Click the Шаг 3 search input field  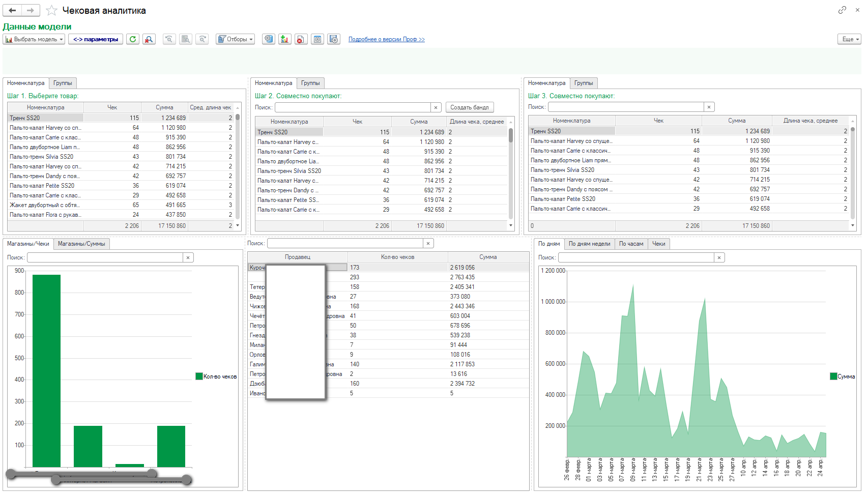coord(626,107)
